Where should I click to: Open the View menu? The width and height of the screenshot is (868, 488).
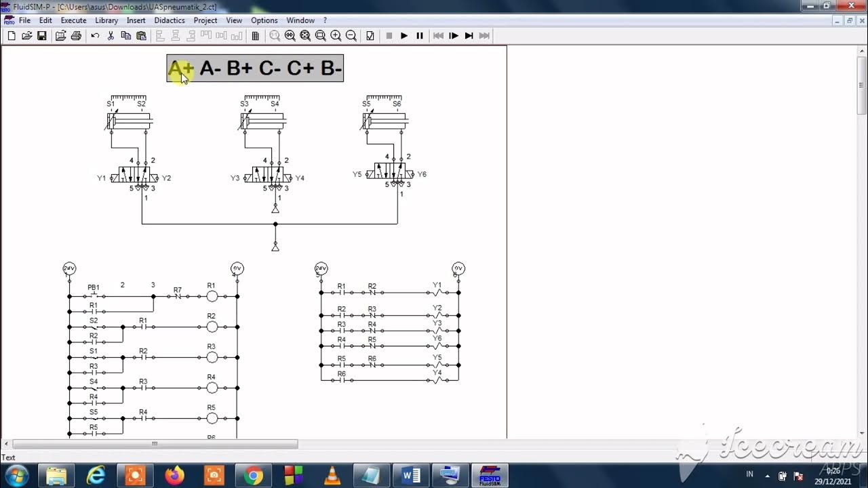[234, 20]
